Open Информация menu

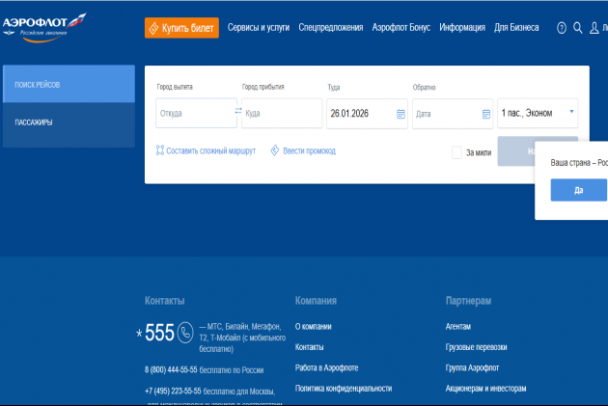point(462,28)
